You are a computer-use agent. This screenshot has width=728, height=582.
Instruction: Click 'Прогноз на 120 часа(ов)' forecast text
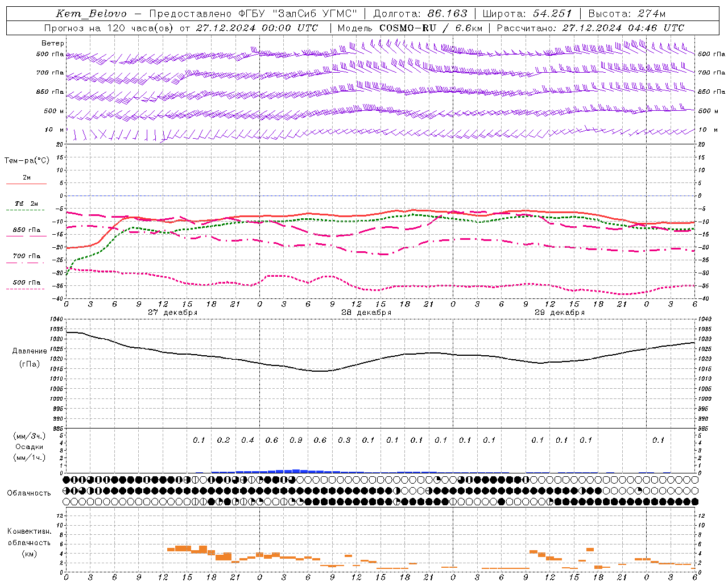tap(109, 28)
